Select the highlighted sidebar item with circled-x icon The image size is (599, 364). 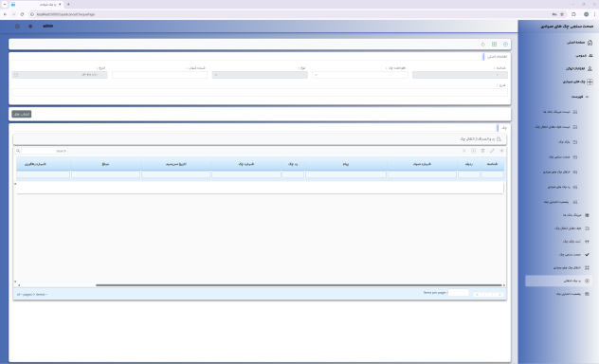558,281
